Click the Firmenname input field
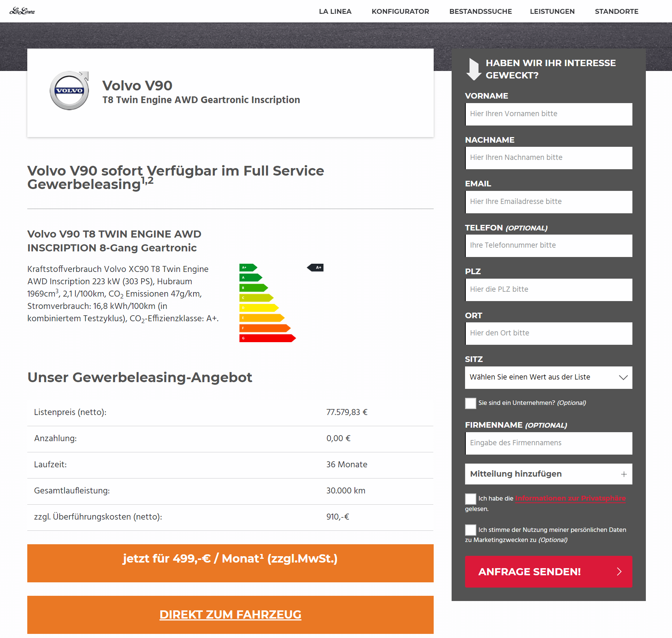Image resolution: width=672 pixels, height=638 pixels. (x=549, y=443)
